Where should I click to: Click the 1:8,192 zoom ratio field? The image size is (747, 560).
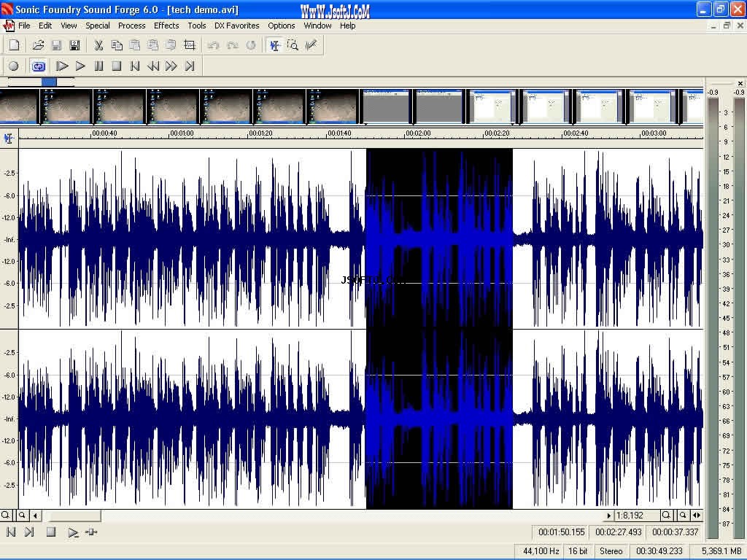(x=635, y=516)
